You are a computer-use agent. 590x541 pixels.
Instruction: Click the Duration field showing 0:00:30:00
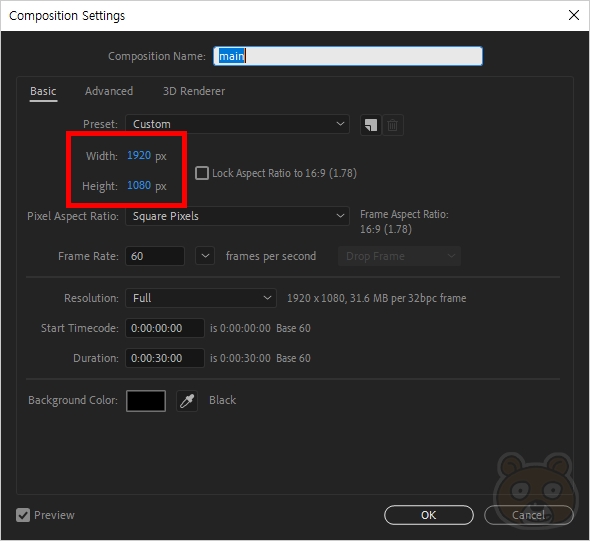[x=165, y=358]
